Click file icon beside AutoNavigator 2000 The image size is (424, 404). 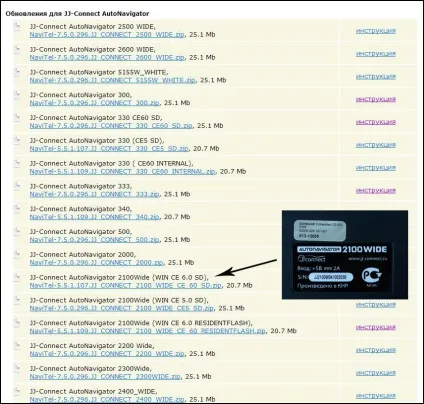16,255
